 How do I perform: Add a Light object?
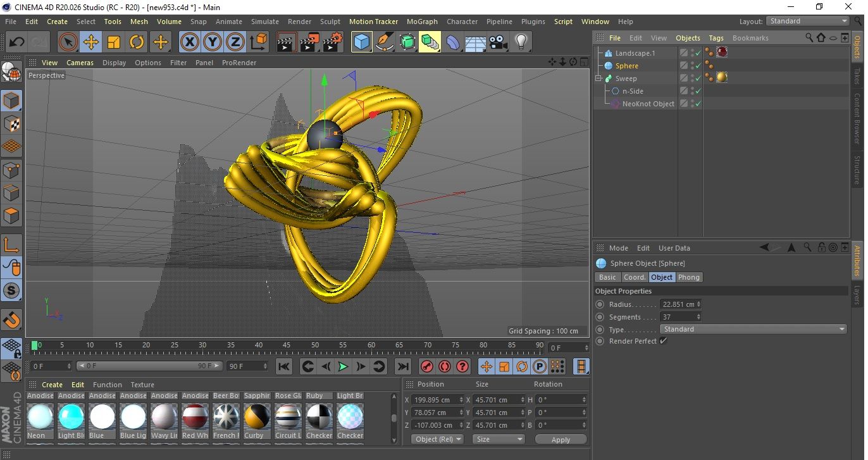tap(521, 42)
